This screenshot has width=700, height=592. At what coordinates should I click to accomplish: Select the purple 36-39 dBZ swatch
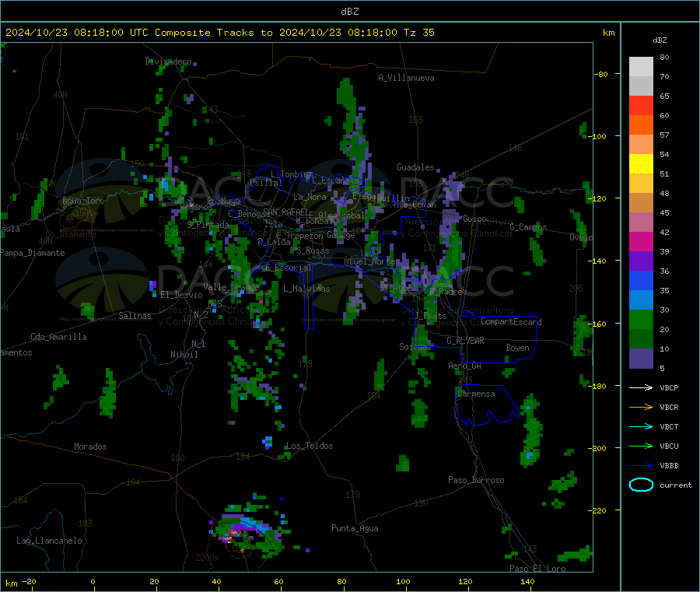[641, 261]
